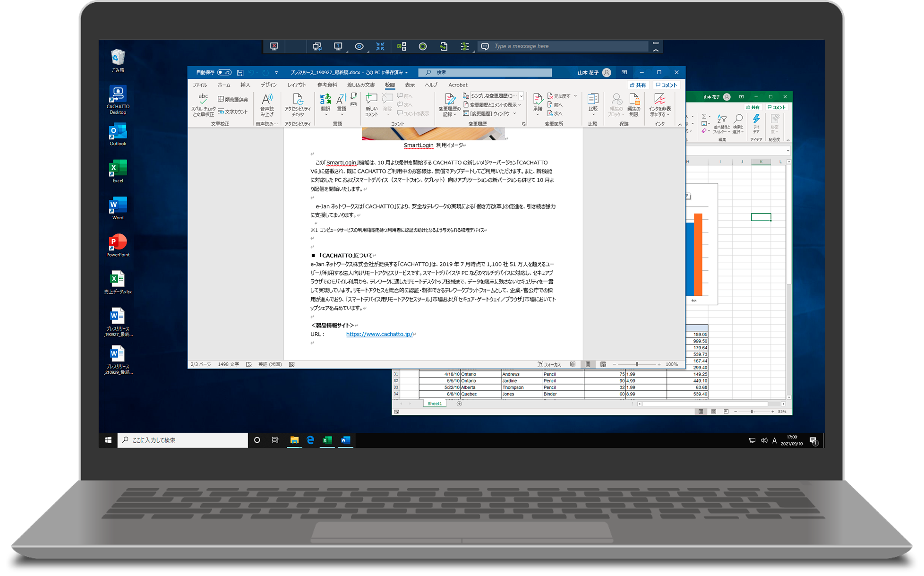
Task: Open the Compare (比較) tool
Action: click(x=593, y=104)
